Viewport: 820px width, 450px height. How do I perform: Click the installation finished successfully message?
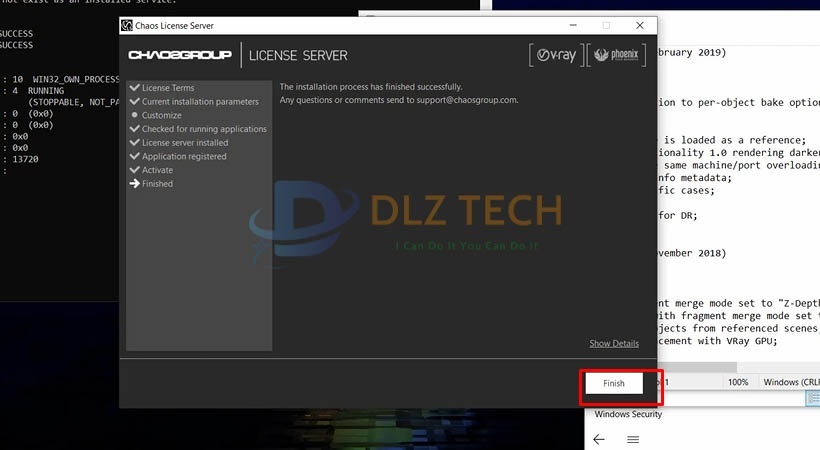click(371, 87)
